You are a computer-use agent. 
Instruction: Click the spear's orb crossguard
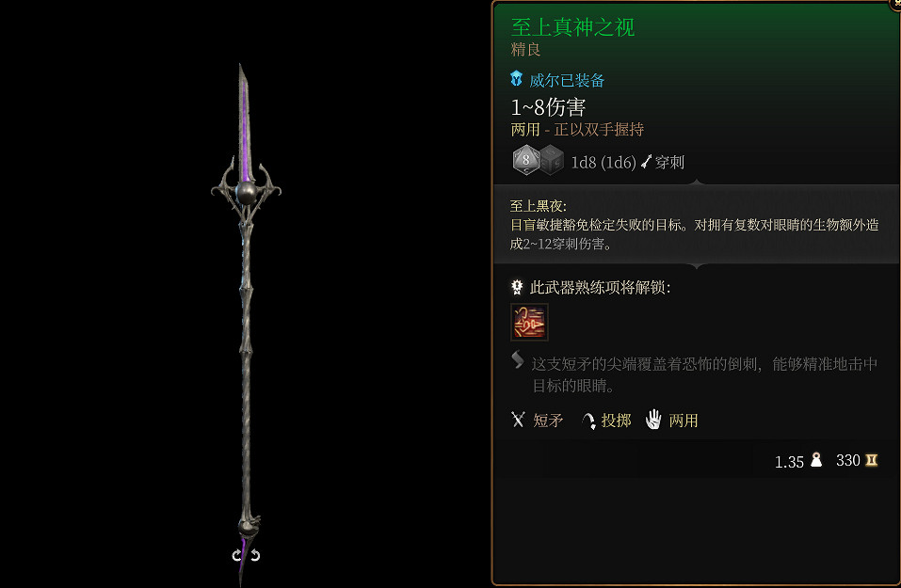click(x=246, y=191)
